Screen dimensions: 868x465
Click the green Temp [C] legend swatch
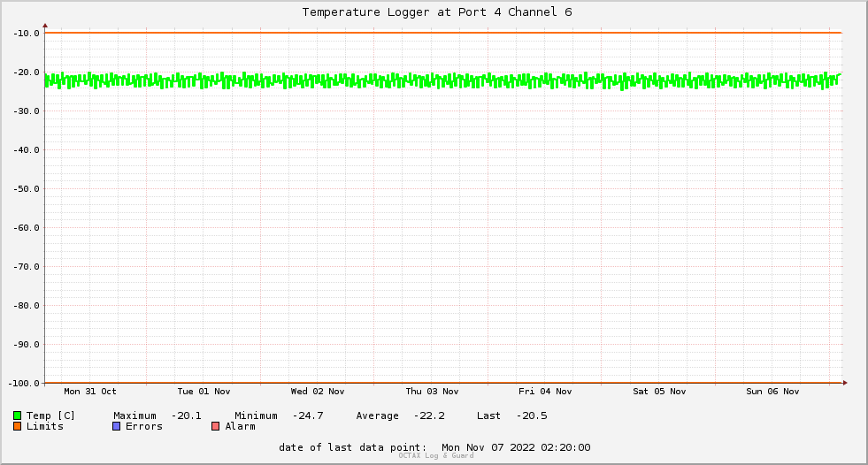(x=17, y=415)
